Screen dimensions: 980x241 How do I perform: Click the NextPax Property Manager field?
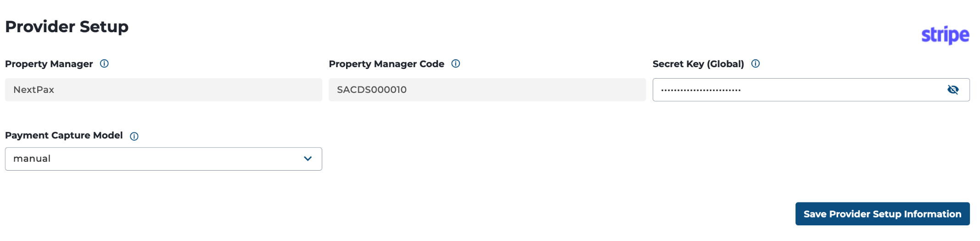coord(163,90)
